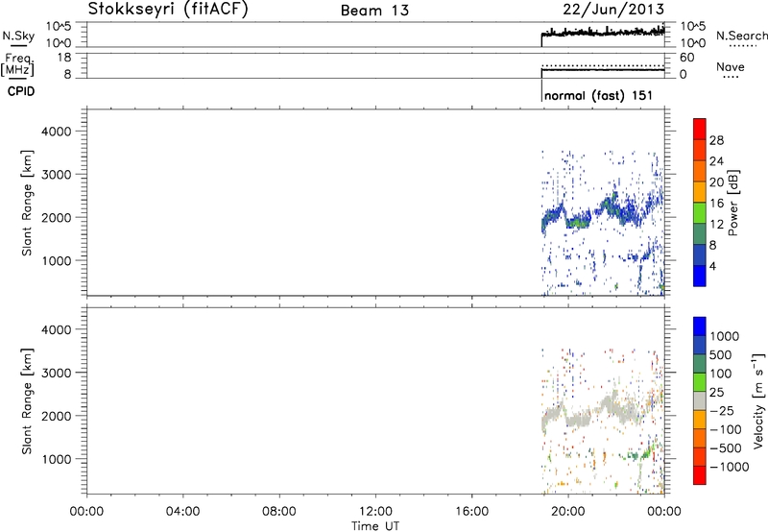Click the bottom red Velocity colorbar segment

click(700, 475)
